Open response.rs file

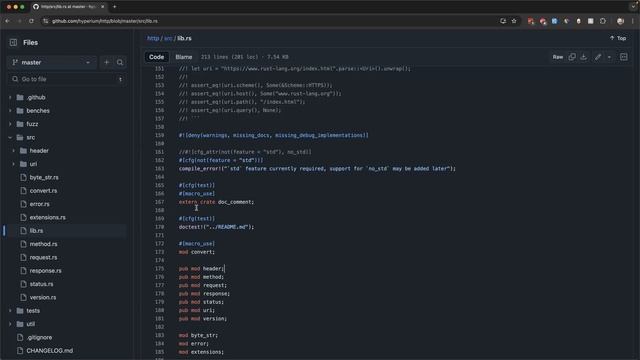coord(45,271)
